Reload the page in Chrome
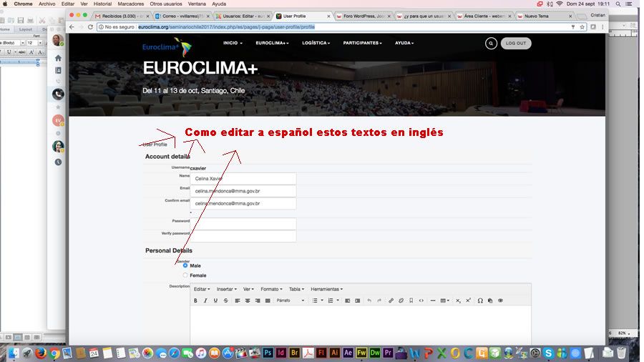Image resolution: width=644 pixels, height=362 pixels. 90,26
